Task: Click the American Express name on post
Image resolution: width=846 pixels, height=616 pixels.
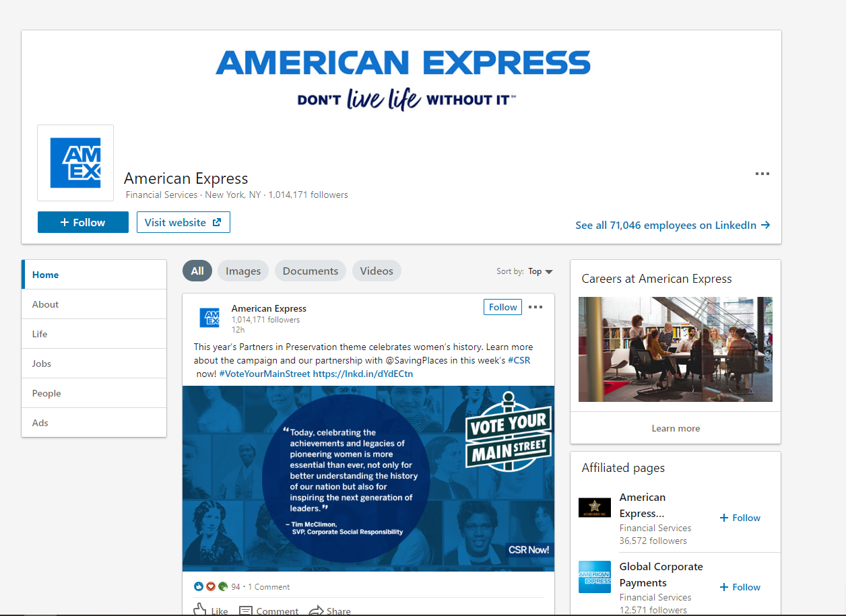Action: click(269, 308)
